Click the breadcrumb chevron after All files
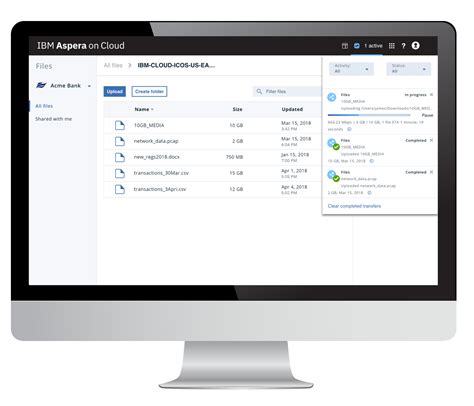This screenshot has height=406, width=474. pyautogui.click(x=130, y=65)
